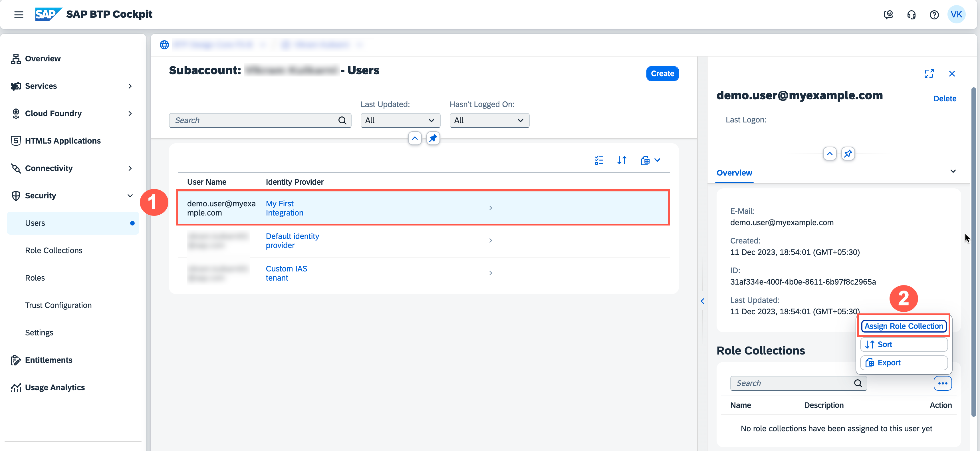This screenshot has height=451, width=980.
Task: Click the Create button
Action: pos(662,73)
